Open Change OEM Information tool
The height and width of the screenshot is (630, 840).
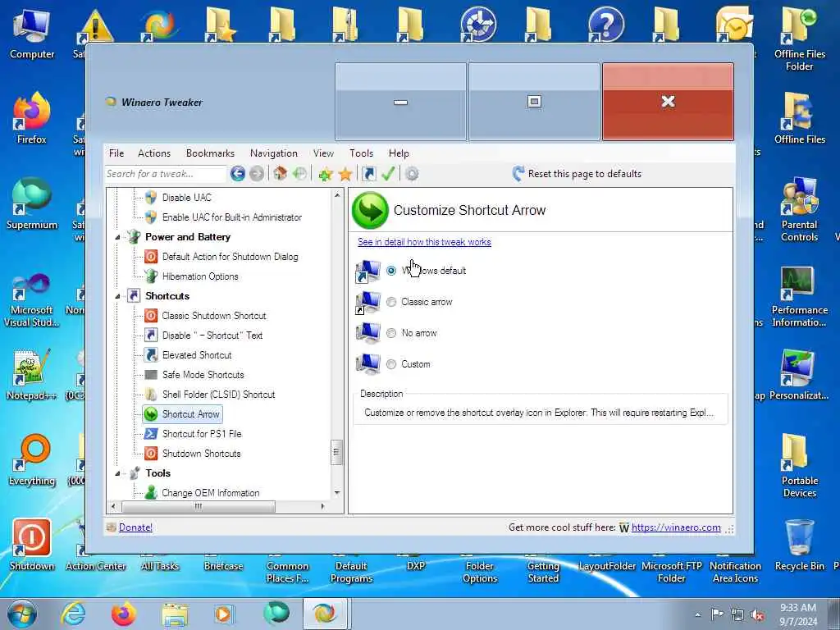tap(211, 493)
